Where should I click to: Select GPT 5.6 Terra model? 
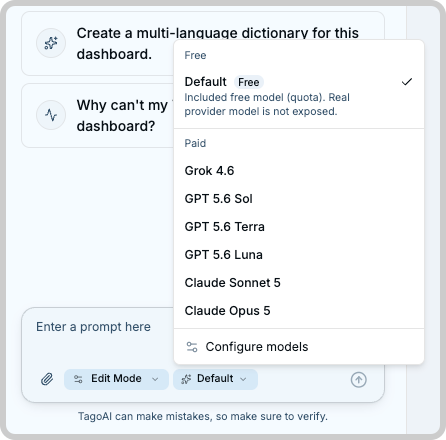point(299,227)
